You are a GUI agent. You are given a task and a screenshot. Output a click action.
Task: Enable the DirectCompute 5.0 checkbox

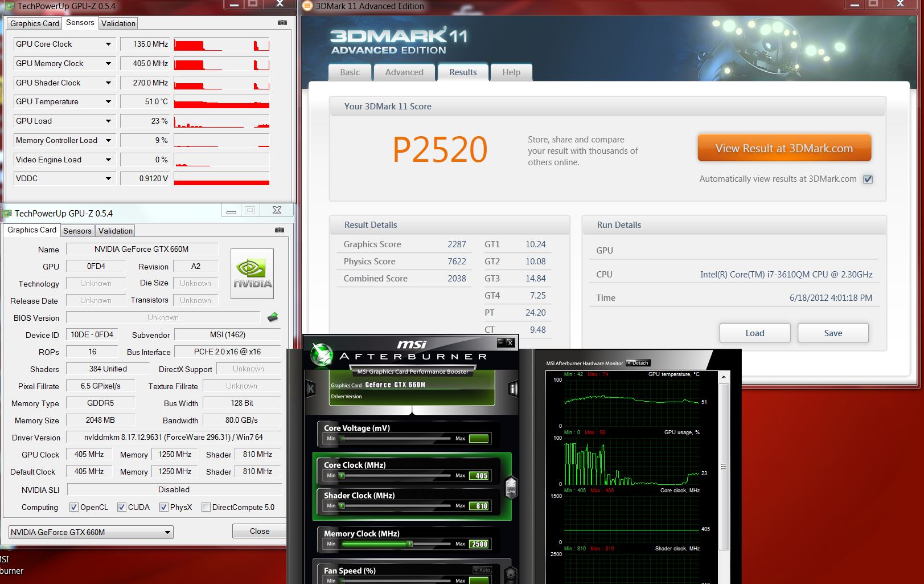pyautogui.click(x=206, y=507)
